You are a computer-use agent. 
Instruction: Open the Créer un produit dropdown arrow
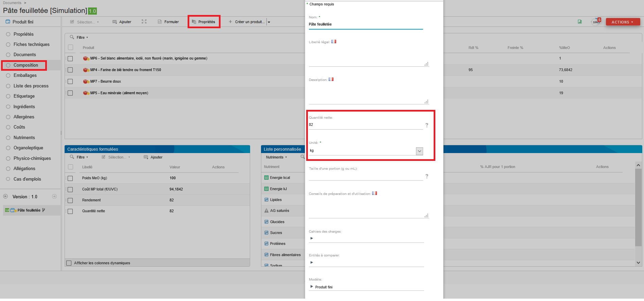click(269, 22)
